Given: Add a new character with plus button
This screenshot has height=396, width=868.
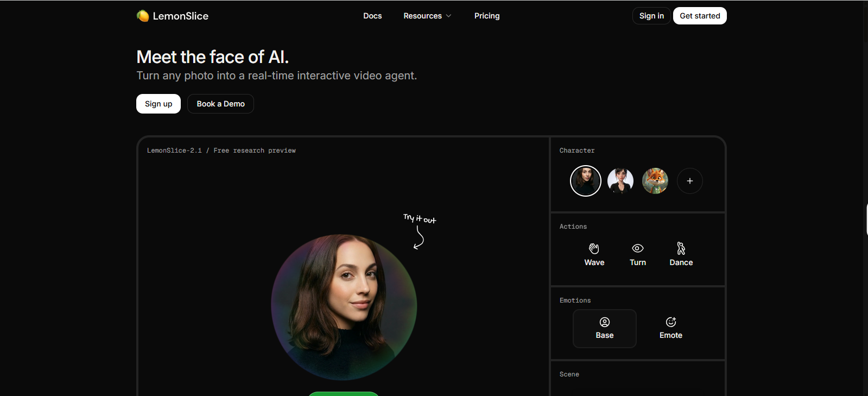Looking at the screenshot, I should [x=690, y=181].
